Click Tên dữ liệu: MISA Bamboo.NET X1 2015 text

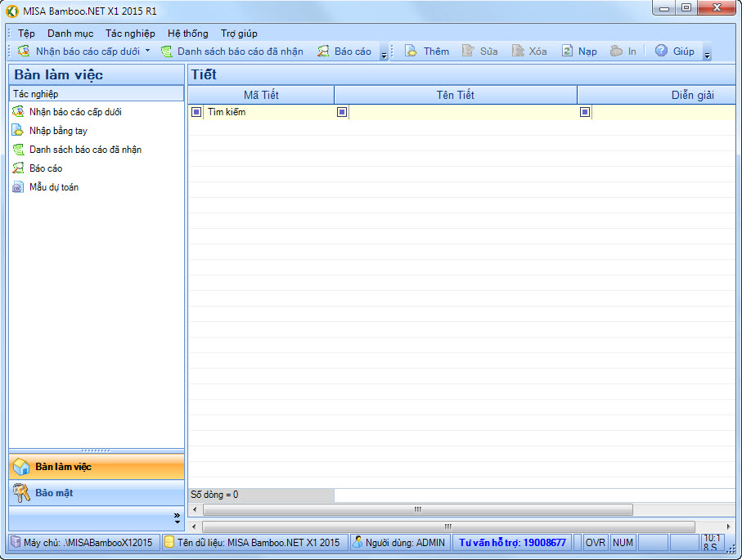tap(259, 543)
